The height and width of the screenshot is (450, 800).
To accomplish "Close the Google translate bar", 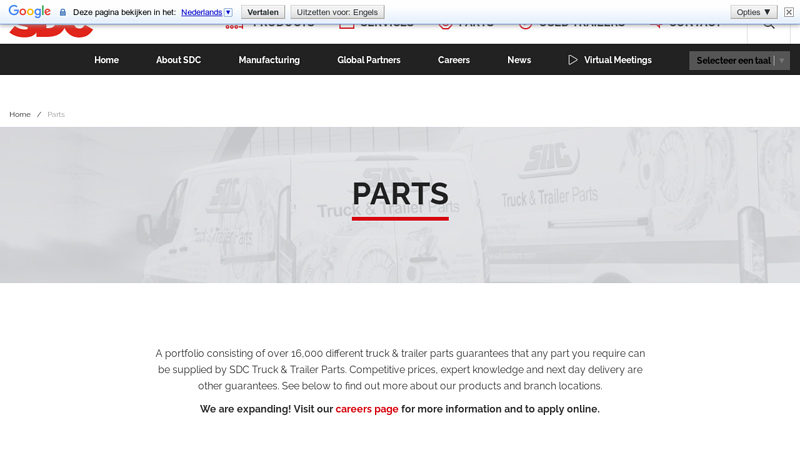I will coord(789,12).
